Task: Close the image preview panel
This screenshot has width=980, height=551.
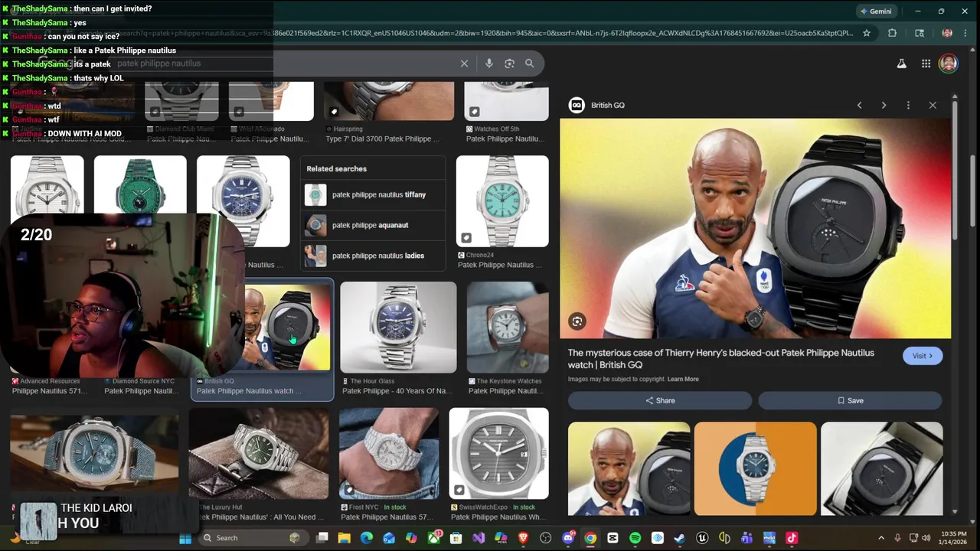Action: [x=933, y=106]
